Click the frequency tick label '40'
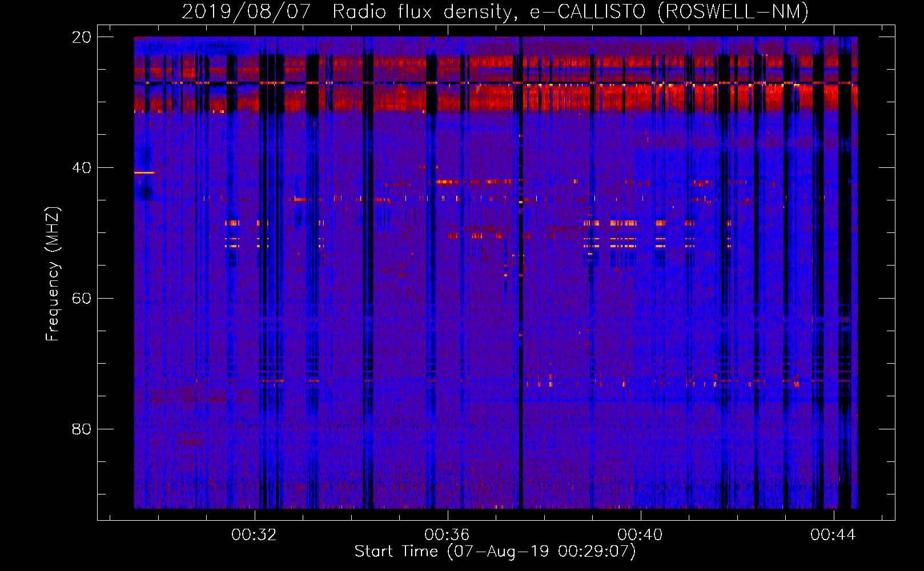Viewport: 924px width, 571px height. [81, 168]
